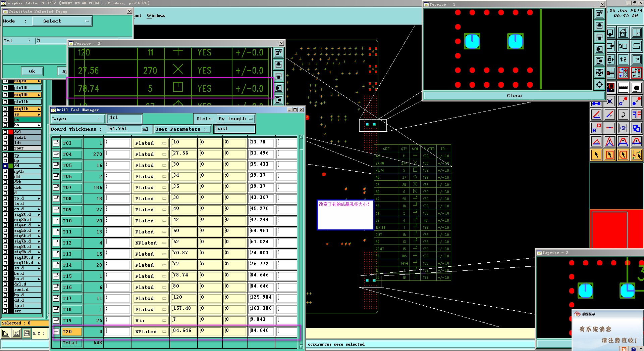Click the pan up icon in Popview 3
644x351 pixels.
(x=278, y=64)
